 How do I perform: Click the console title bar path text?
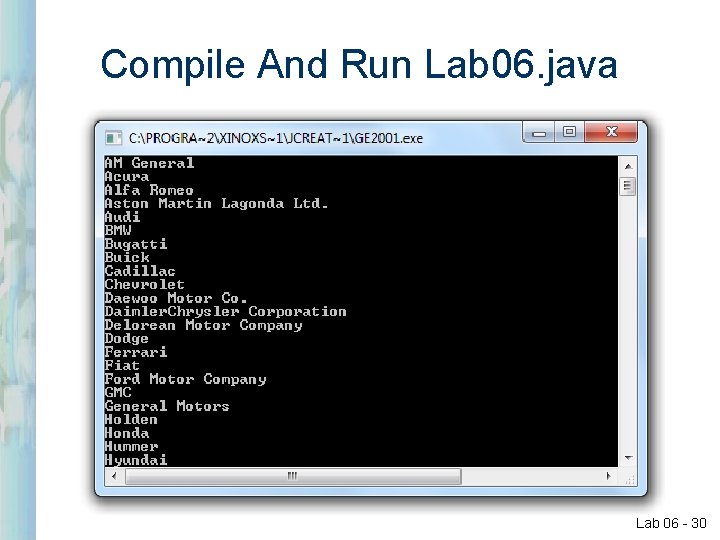click(276, 138)
